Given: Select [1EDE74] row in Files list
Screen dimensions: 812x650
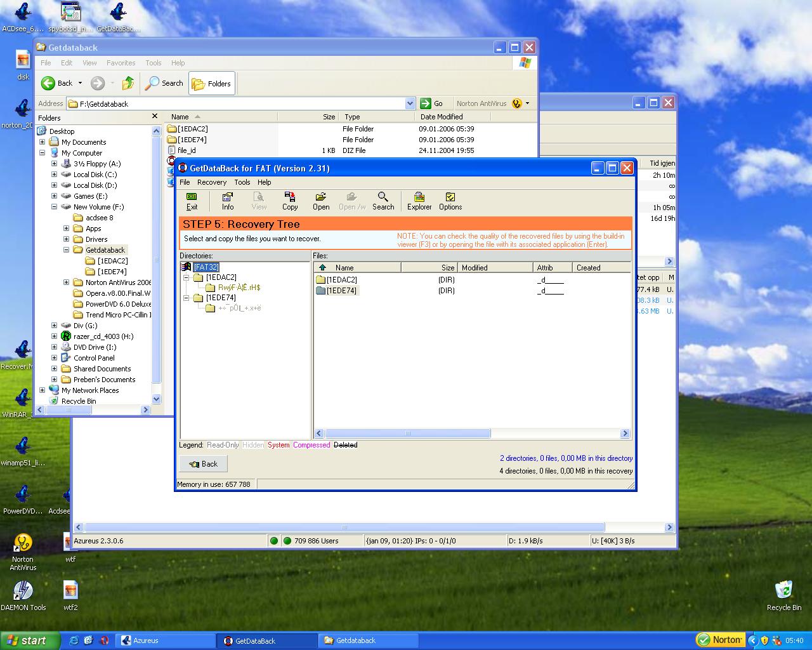Looking at the screenshot, I should pyautogui.click(x=342, y=291).
